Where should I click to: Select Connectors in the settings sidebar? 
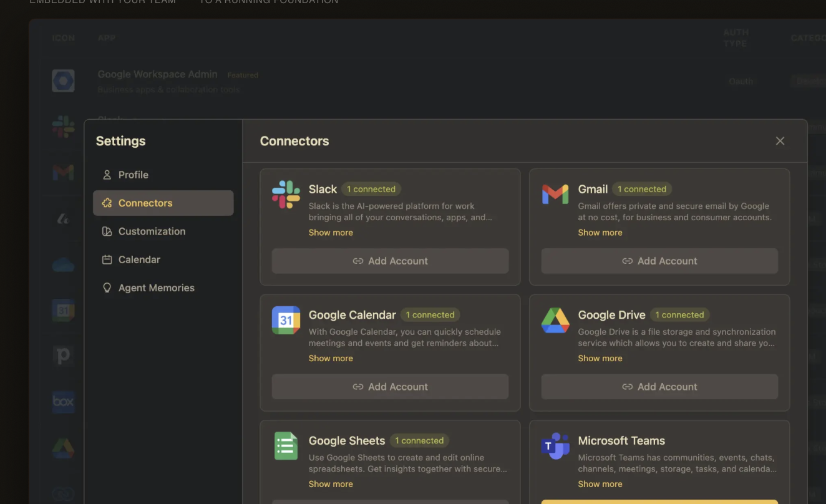pyautogui.click(x=163, y=203)
